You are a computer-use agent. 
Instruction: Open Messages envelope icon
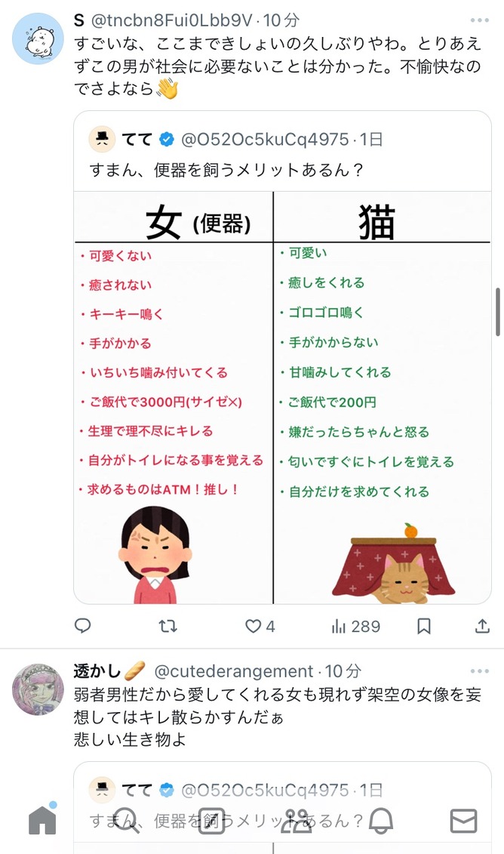click(x=464, y=820)
